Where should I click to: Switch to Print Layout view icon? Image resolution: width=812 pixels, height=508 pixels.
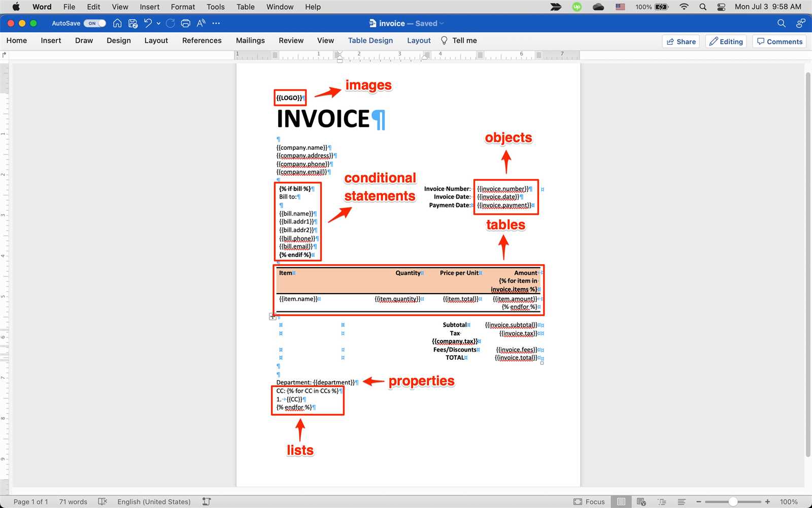621,502
